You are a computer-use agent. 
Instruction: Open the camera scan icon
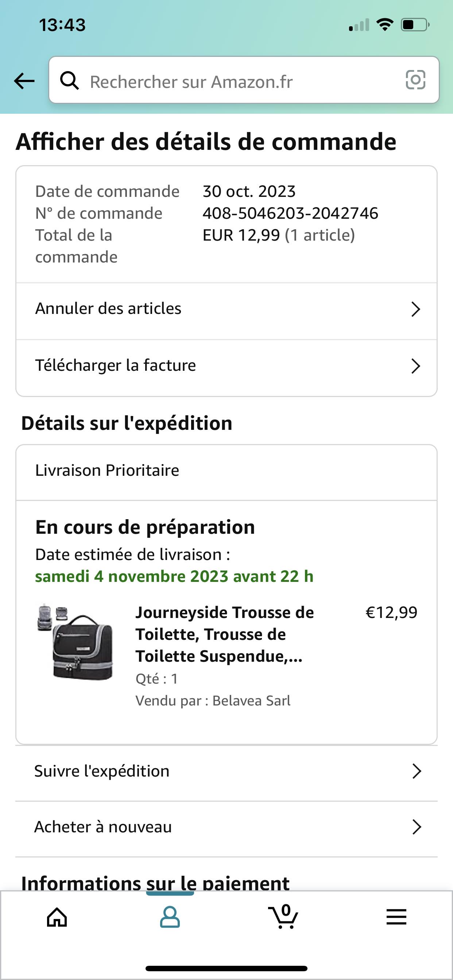[x=415, y=80]
